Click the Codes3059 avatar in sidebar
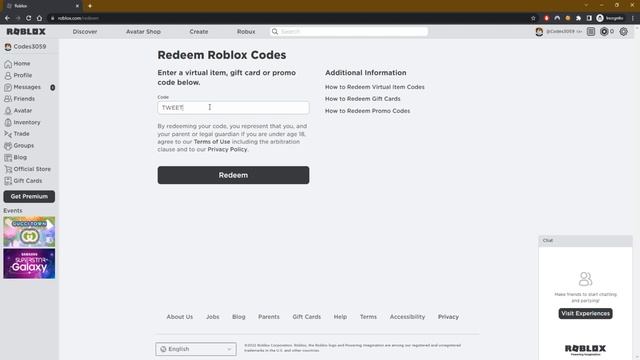The width and height of the screenshot is (640, 360). tap(8, 47)
